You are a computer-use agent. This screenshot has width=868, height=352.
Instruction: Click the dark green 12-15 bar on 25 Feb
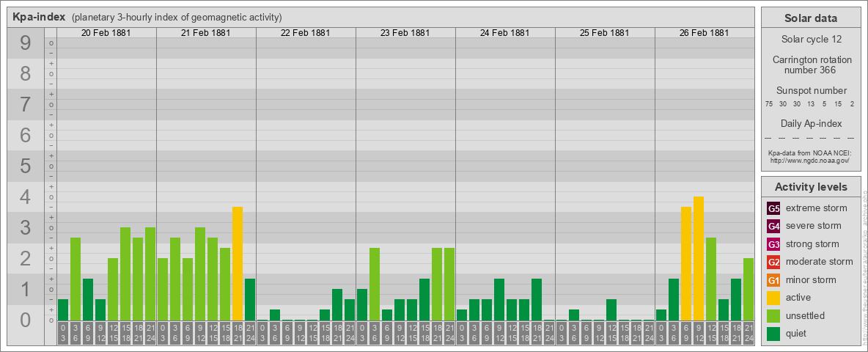coord(611,310)
